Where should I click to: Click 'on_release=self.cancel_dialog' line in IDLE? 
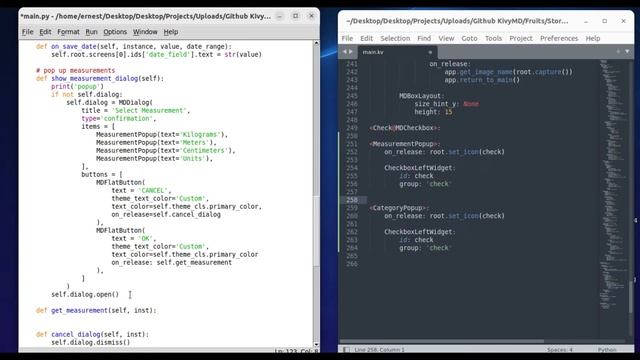click(166, 215)
